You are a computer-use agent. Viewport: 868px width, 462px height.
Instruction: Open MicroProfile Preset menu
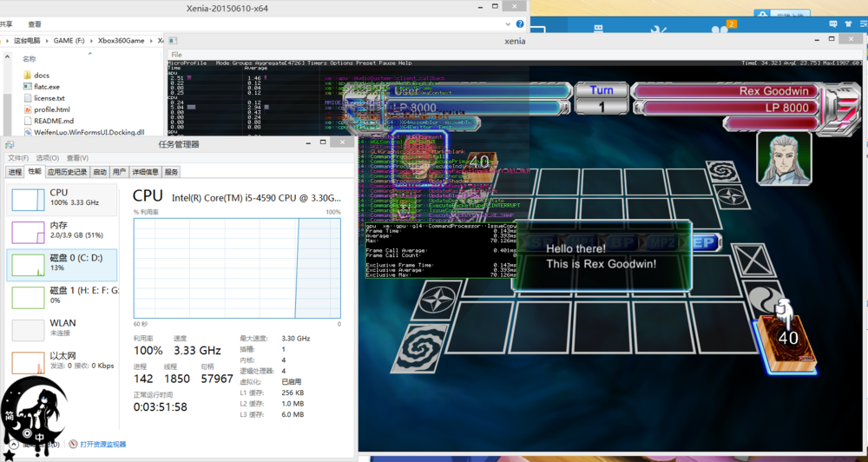click(365, 63)
